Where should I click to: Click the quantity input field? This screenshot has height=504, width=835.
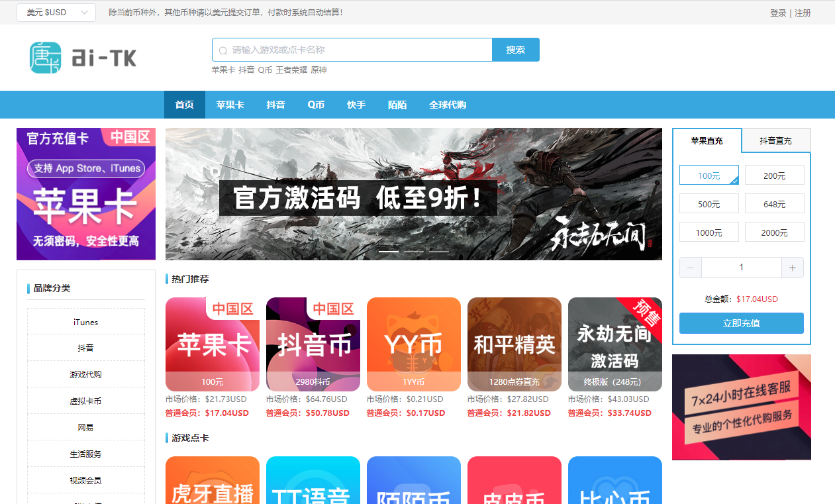click(742, 268)
